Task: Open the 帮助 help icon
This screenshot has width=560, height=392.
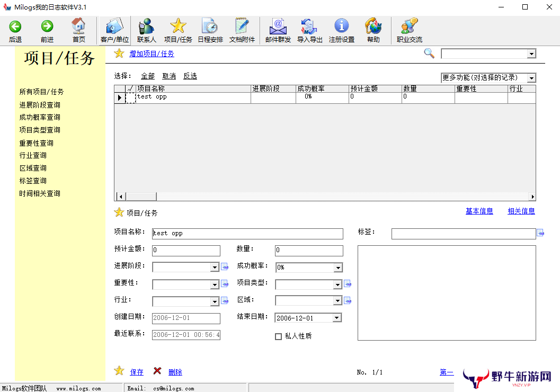Action: tap(373, 26)
